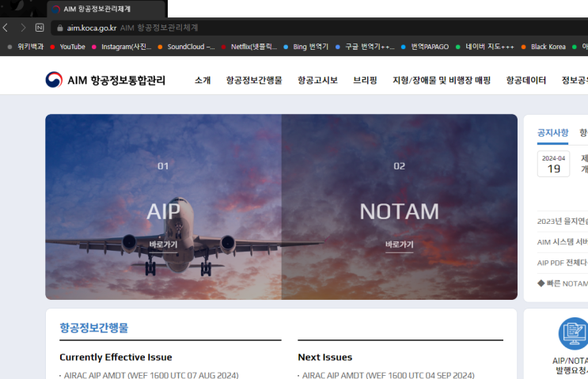The height and width of the screenshot is (379, 588).
Task: Open the 네이버 지도 bookmark
Action: [x=485, y=47]
